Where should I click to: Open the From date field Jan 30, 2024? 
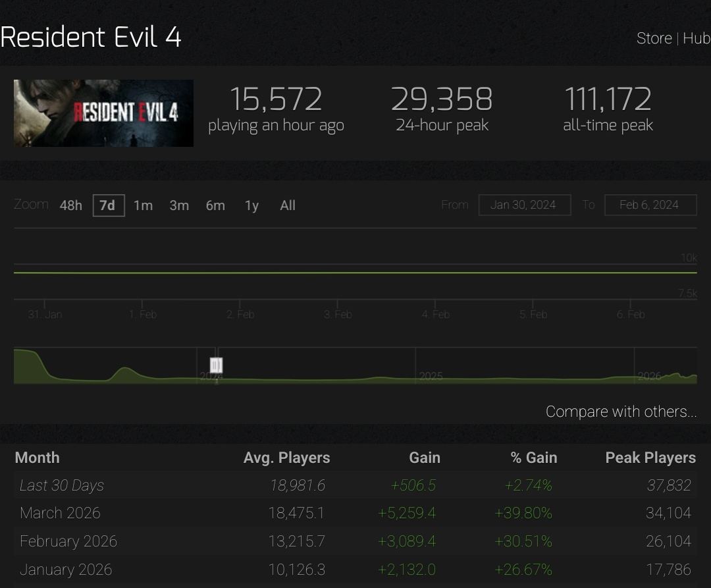tap(525, 205)
